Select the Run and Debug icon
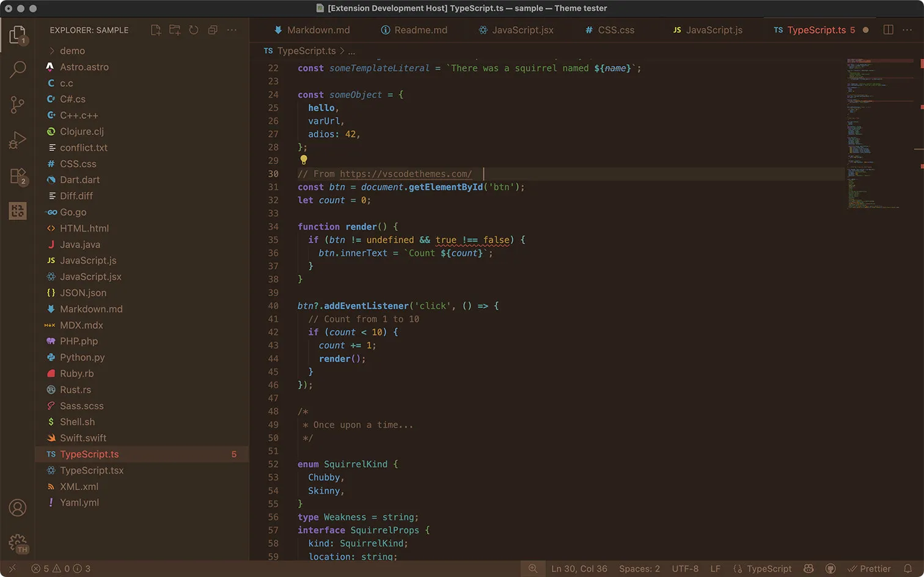The width and height of the screenshot is (924, 577). [18, 139]
